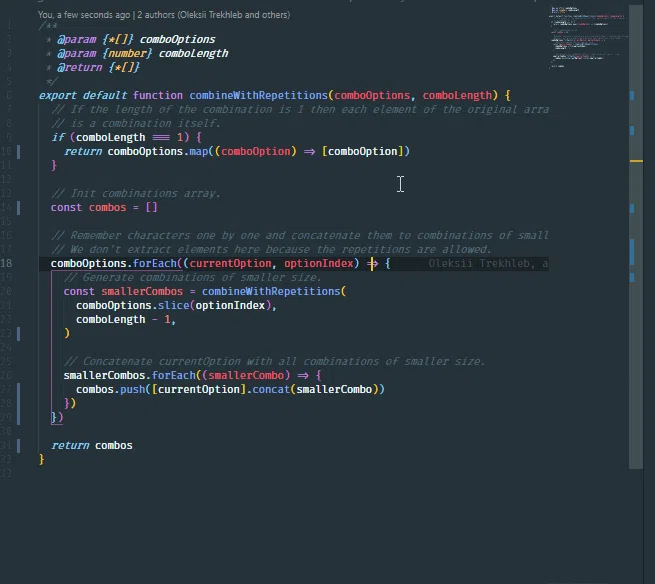Screen dimensions: 655x584
Task: Click 'const combos = []' declaration
Action: coord(104,207)
